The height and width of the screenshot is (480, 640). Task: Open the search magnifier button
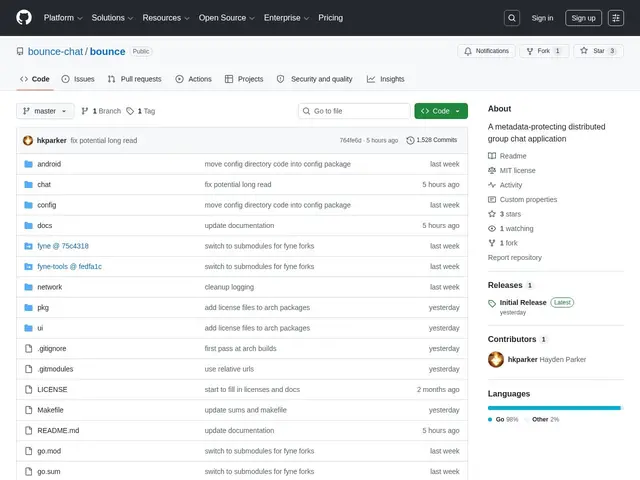(512, 18)
